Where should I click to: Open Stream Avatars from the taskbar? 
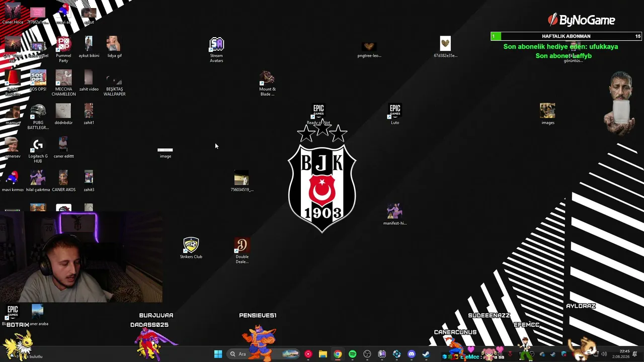[x=382, y=354]
